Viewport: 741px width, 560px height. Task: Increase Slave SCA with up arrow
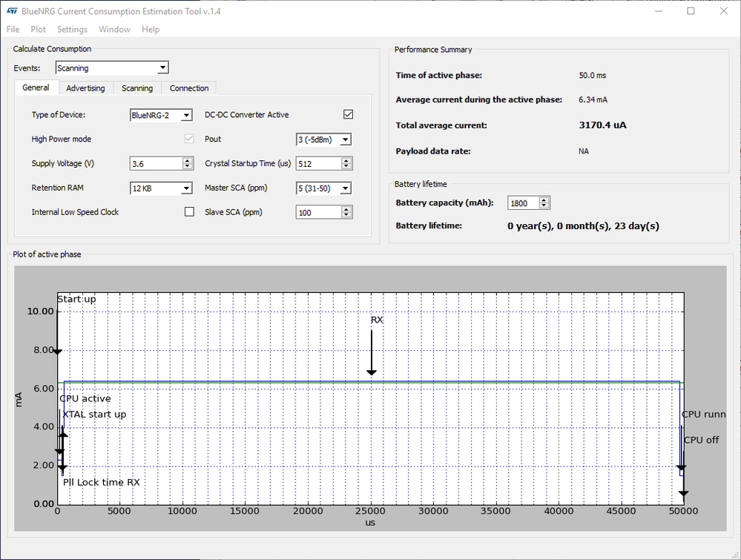pos(346,209)
